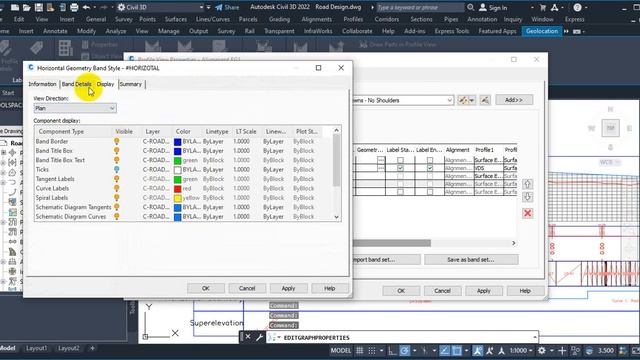The width and height of the screenshot is (640, 360).
Task: Click the yellow color swatch for Spiral Labels
Action: tap(178, 198)
